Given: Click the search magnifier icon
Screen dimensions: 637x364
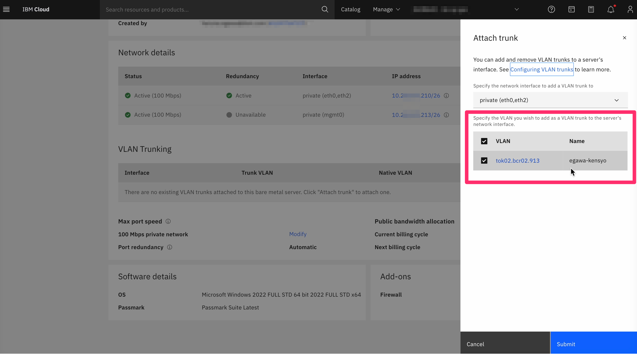Looking at the screenshot, I should (325, 10).
